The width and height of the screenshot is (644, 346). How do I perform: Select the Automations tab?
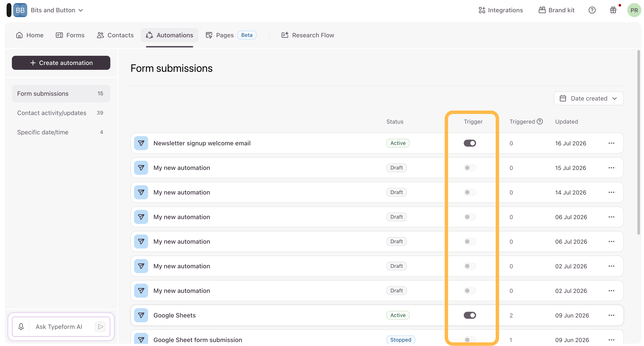[x=169, y=35]
